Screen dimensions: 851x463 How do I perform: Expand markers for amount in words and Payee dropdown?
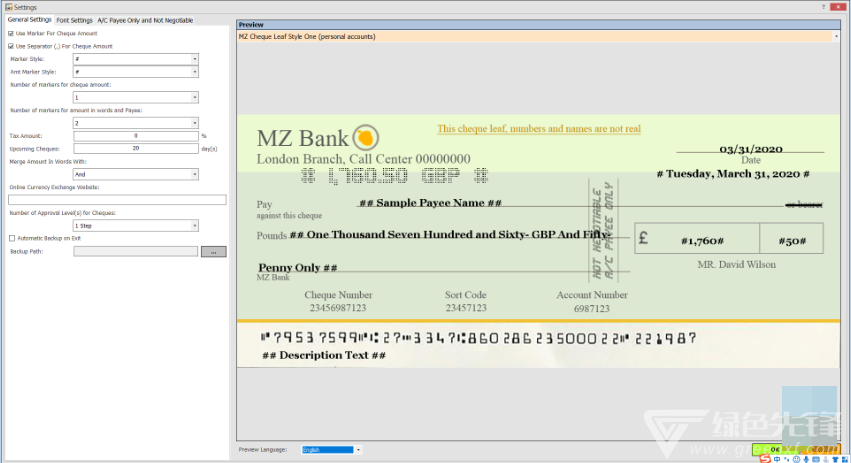click(x=136, y=123)
